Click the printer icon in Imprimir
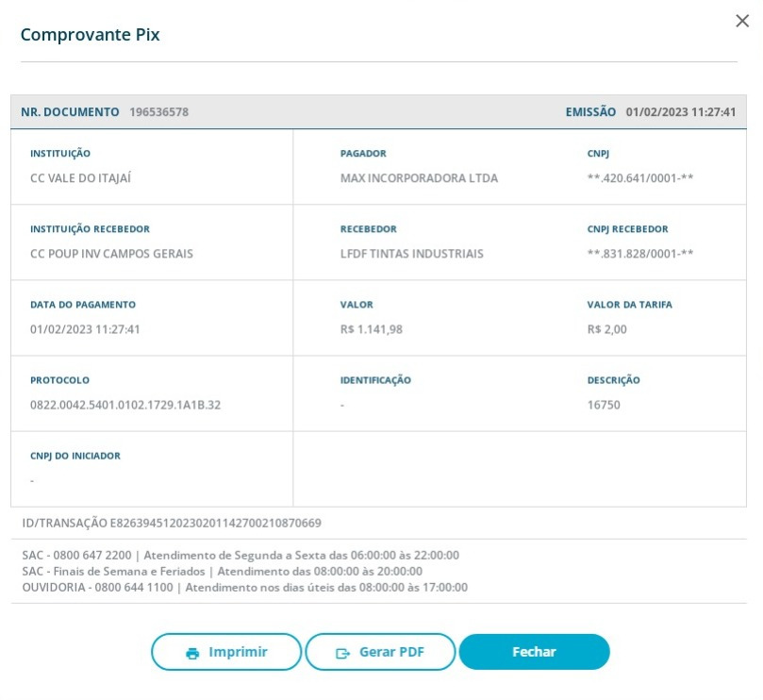The image size is (763, 700). click(192, 653)
